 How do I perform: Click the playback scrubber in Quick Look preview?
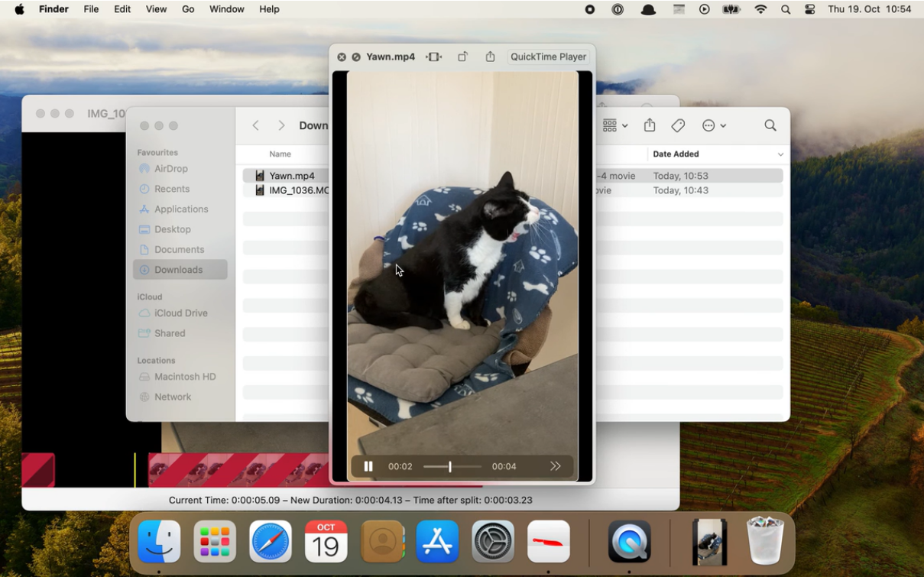(x=452, y=466)
